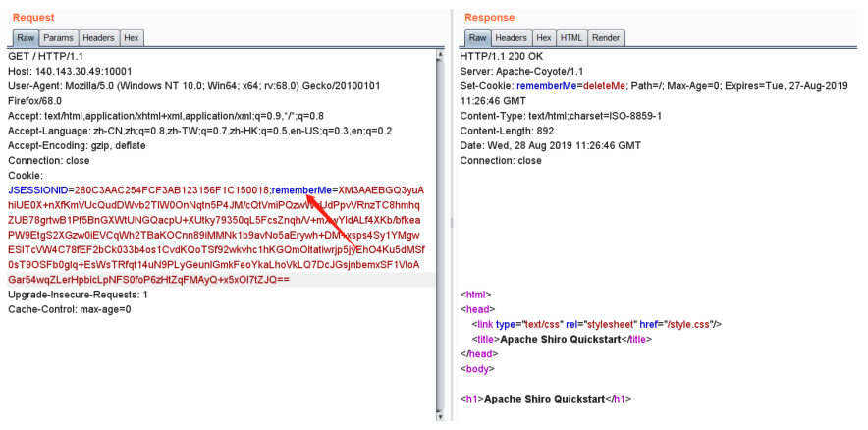The height and width of the screenshot is (430, 868).
Task: Click the Request panel title
Action: [33, 18]
